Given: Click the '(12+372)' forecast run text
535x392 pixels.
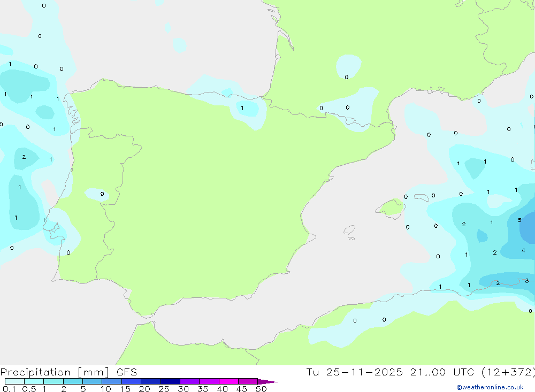Looking at the screenshot, I should 508,372.
